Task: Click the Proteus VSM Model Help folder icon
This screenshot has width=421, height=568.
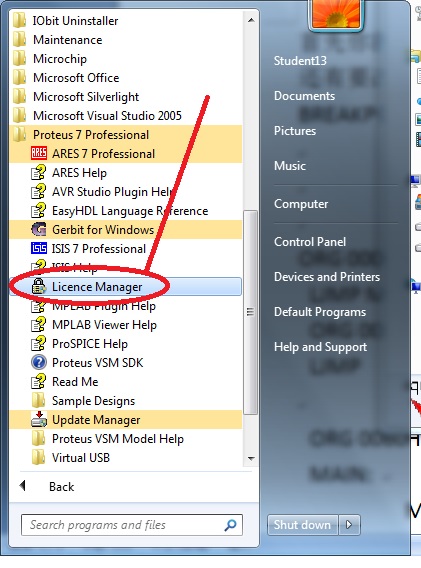Action: 38,438
